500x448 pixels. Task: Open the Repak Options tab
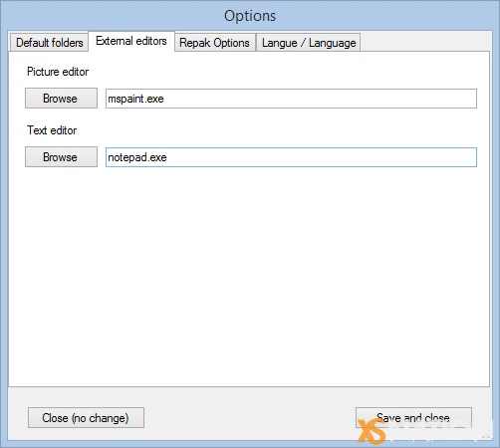214,43
